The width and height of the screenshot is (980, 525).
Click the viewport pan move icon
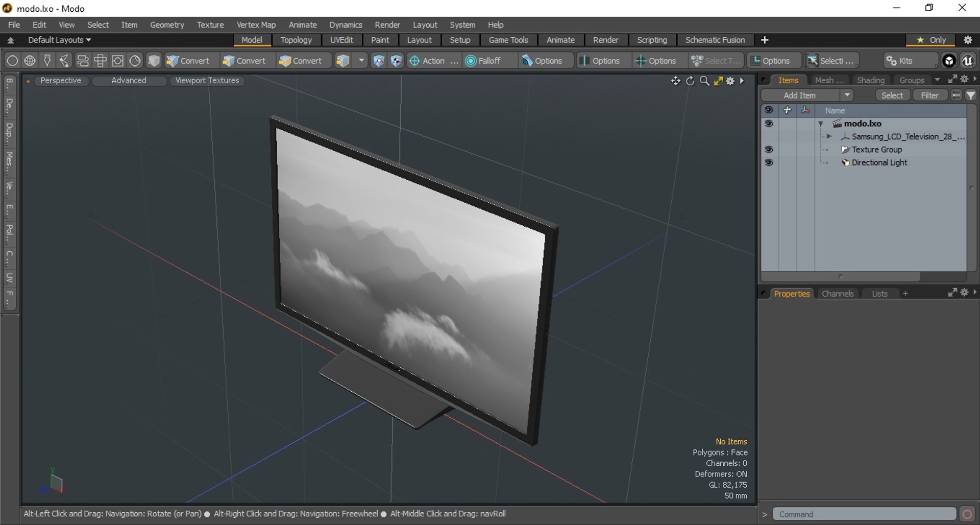coord(676,81)
